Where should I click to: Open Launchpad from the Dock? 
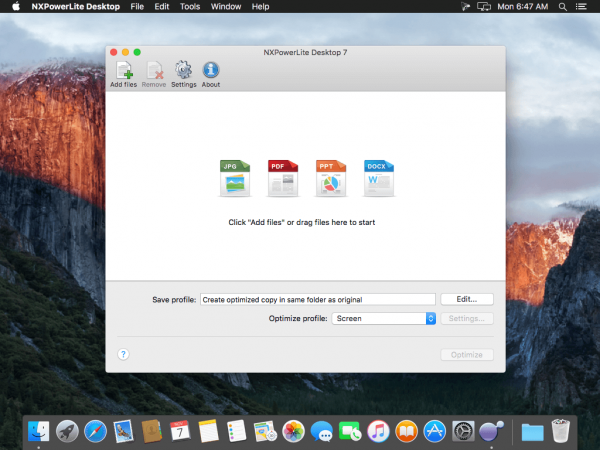pyautogui.click(x=67, y=431)
